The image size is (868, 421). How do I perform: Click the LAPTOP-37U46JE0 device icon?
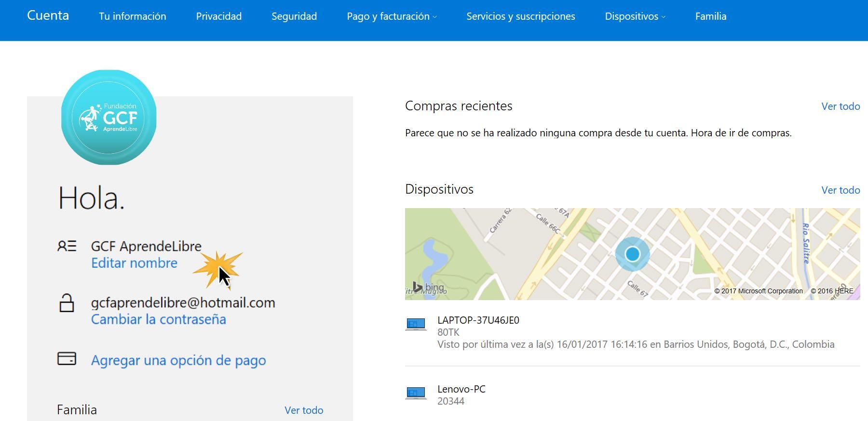coord(416,324)
